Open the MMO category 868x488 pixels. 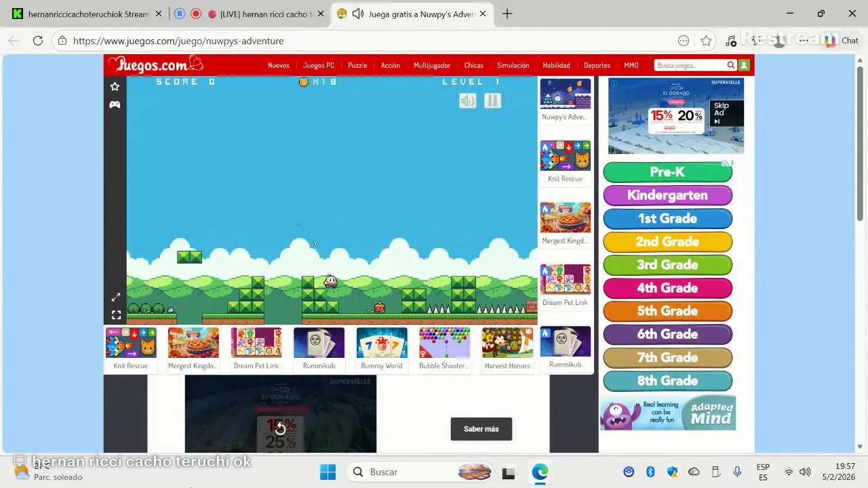[x=631, y=65]
